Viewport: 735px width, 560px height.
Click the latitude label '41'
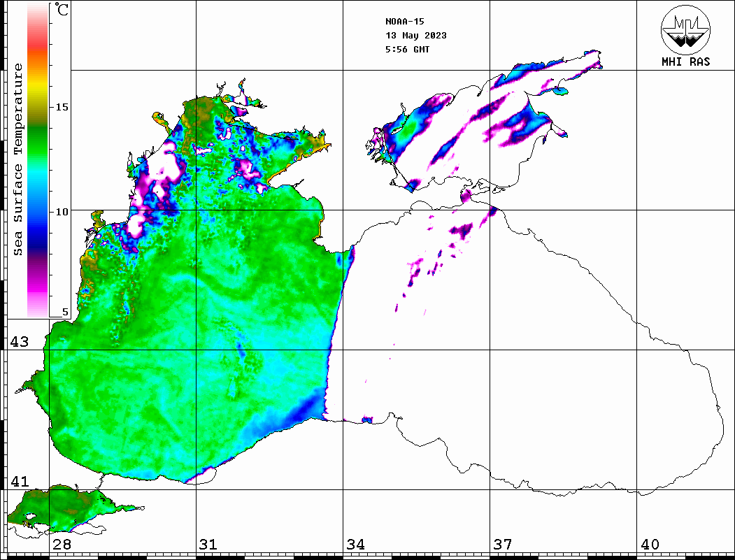(20, 482)
